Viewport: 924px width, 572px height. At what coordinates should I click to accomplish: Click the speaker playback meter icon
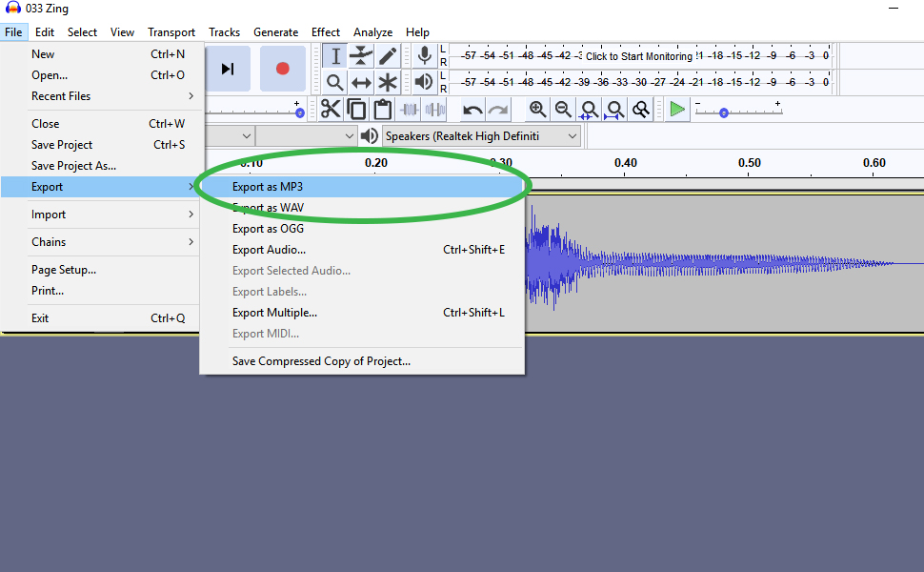[424, 81]
